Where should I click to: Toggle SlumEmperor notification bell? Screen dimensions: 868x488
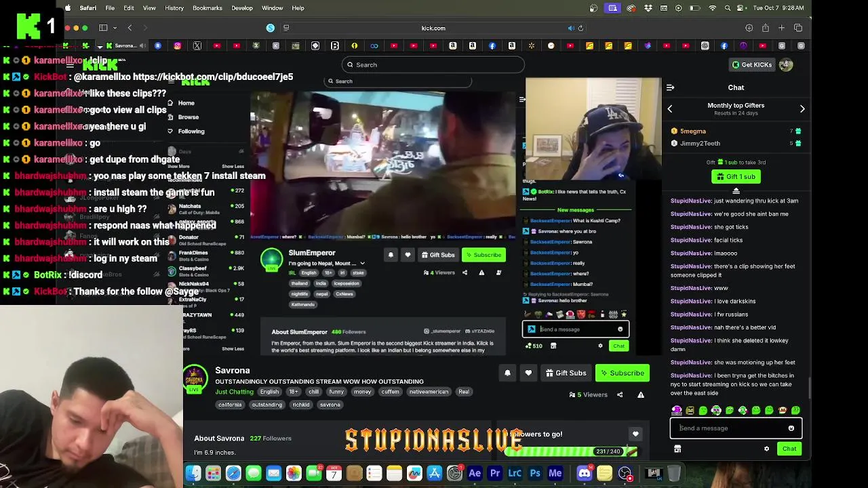(x=391, y=255)
